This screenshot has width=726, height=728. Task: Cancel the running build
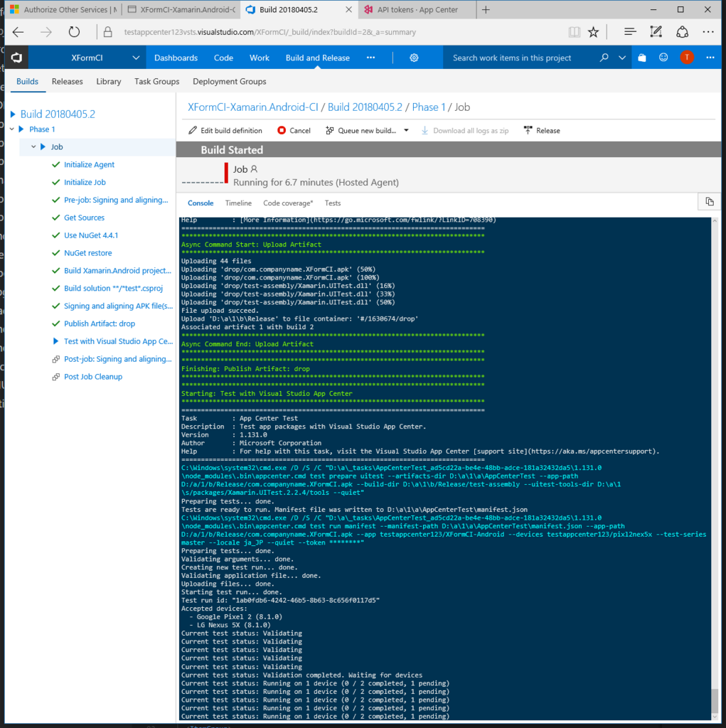pos(294,131)
